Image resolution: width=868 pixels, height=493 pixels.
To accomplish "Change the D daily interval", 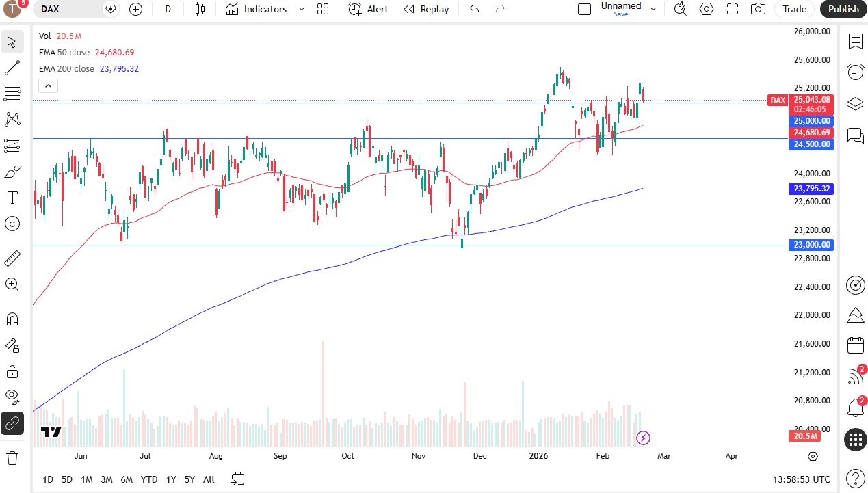I will pyautogui.click(x=168, y=9).
